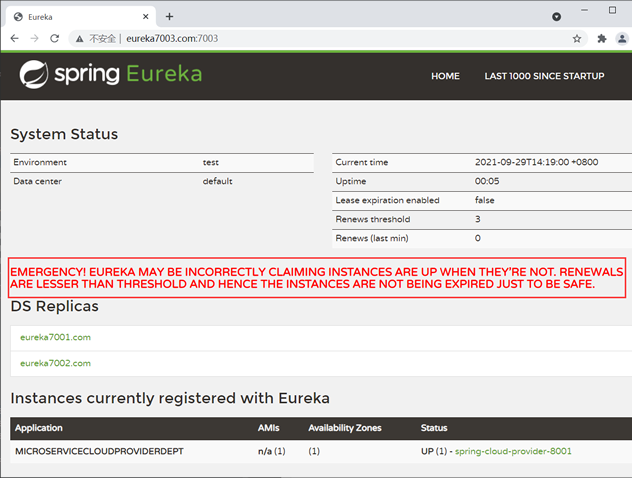This screenshot has width=632, height=478.
Task: Close the Eureka browser tab
Action: 146,17
